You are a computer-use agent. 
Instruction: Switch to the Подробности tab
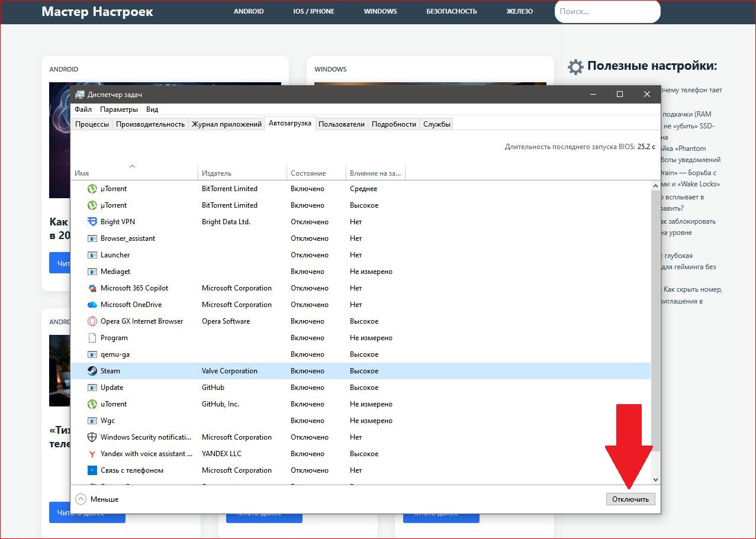[x=394, y=124]
